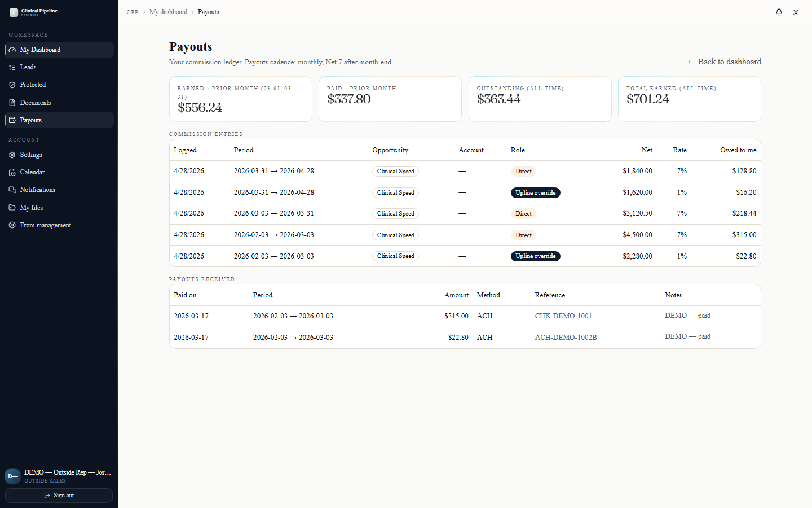Click the Protected shield icon

[12, 85]
